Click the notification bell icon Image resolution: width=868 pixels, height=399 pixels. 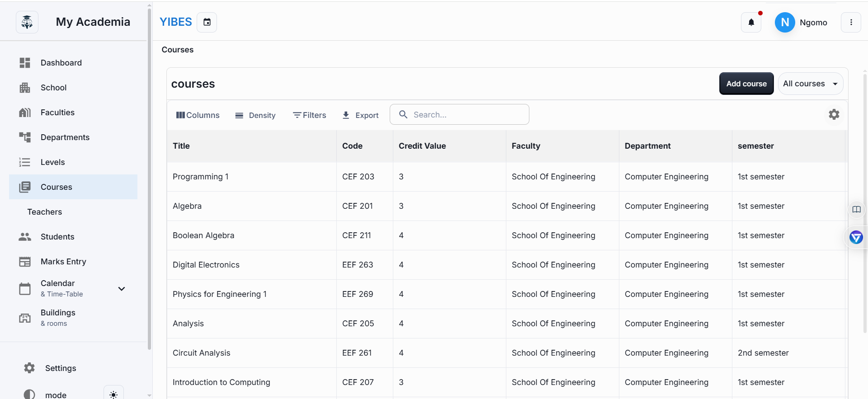tap(751, 22)
